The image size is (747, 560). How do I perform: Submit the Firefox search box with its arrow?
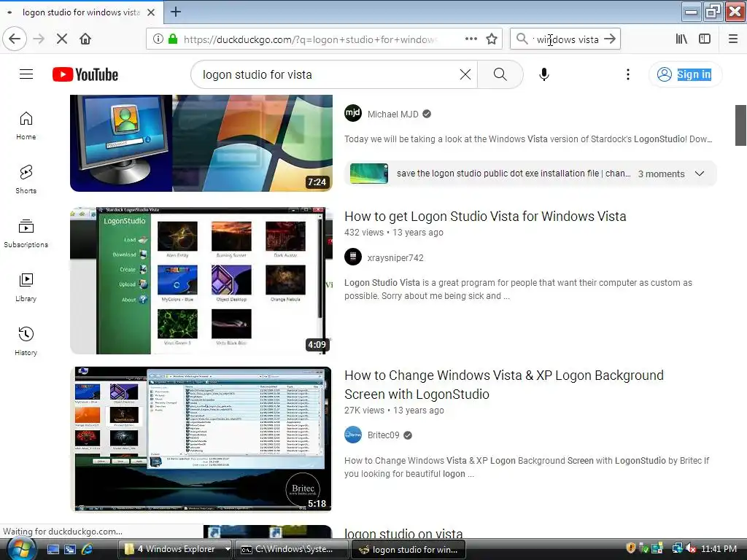(x=610, y=39)
